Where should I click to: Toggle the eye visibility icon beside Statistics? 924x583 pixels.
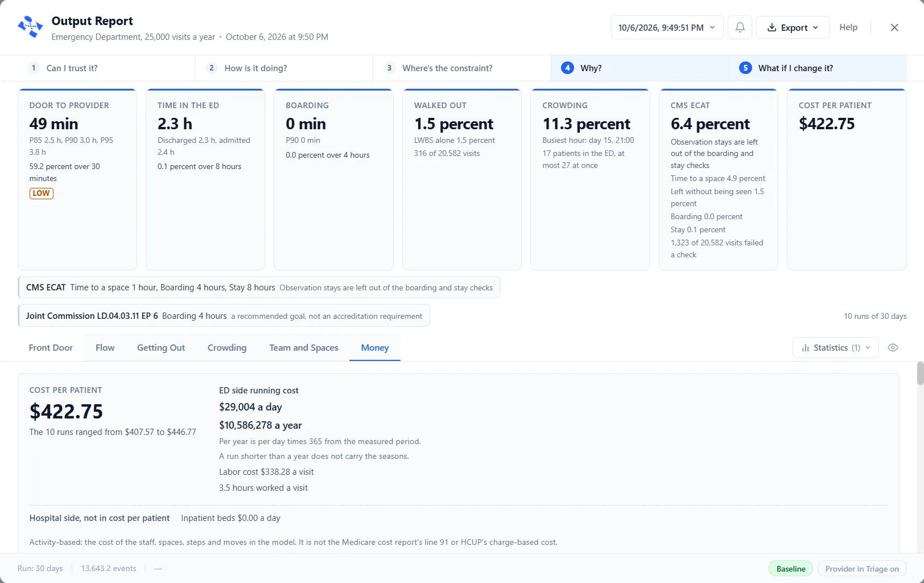coord(893,347)
